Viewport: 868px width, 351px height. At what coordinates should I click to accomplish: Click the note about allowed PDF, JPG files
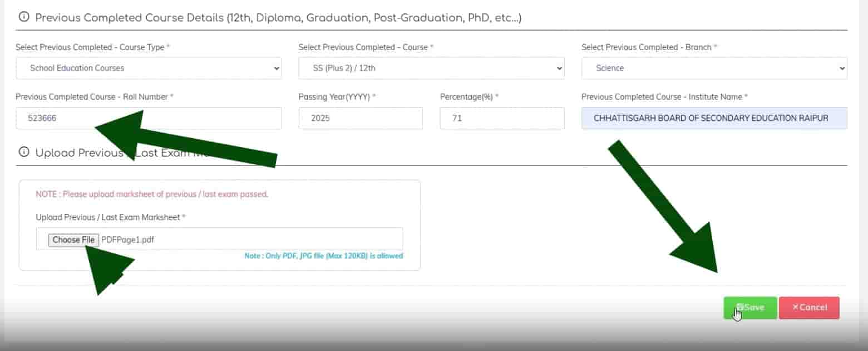[324, 256]
